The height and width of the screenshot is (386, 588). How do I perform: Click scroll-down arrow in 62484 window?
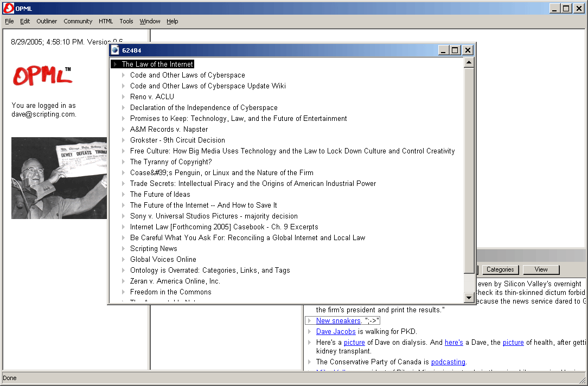pos(469,298)
